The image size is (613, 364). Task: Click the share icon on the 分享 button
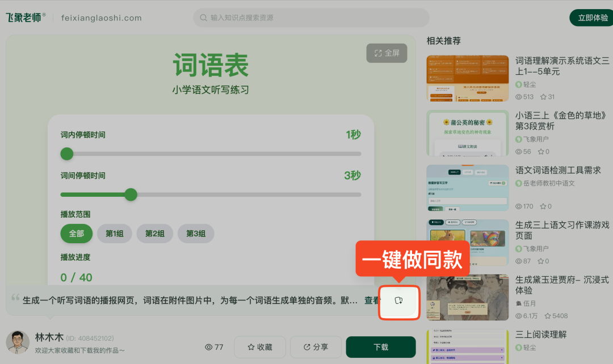306,346
